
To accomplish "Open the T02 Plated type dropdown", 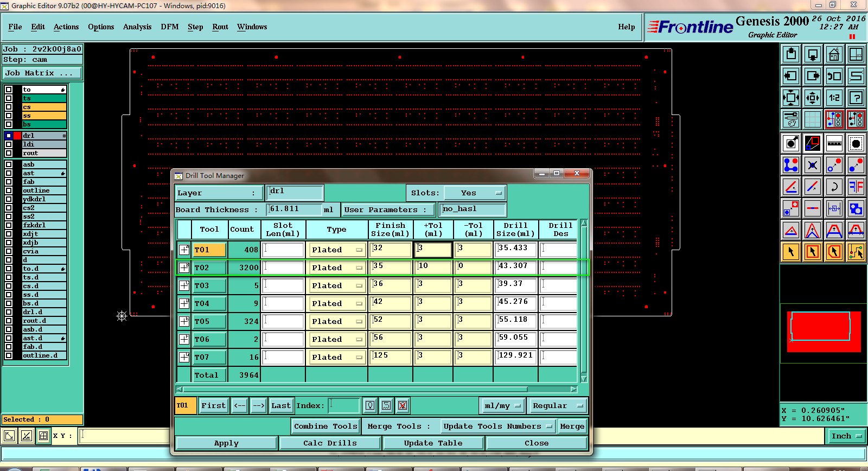I will click(336, 268).
